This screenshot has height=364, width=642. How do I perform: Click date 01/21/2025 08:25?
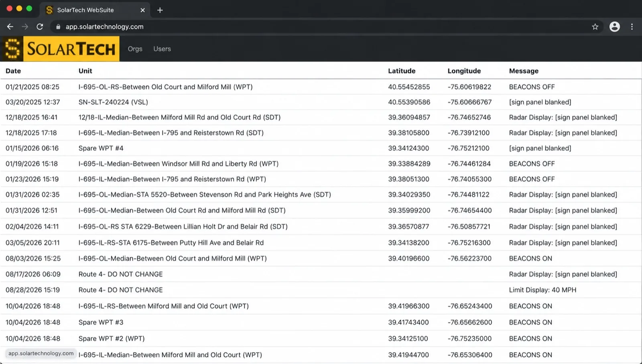tap(33, 87)
